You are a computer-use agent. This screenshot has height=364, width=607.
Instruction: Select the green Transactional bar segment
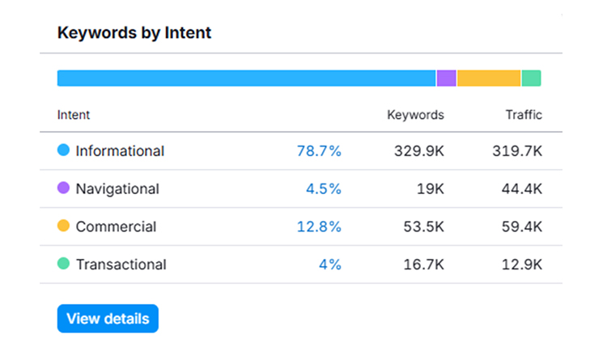(x=531, y=78)
